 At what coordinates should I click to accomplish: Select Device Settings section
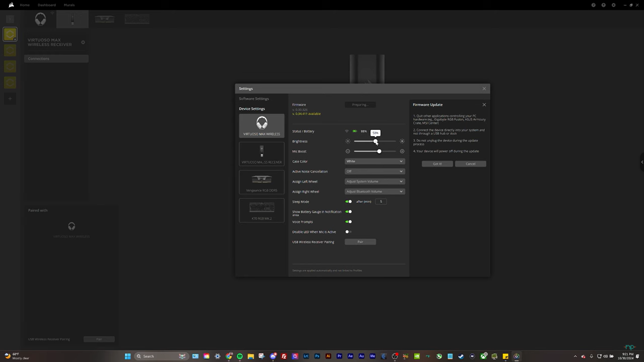point(252,109)
